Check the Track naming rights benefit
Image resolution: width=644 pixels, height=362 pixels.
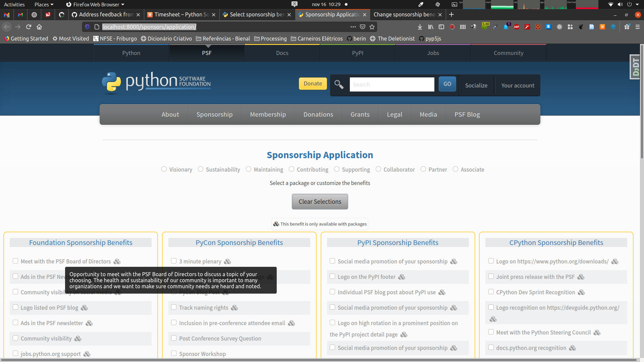174,307
